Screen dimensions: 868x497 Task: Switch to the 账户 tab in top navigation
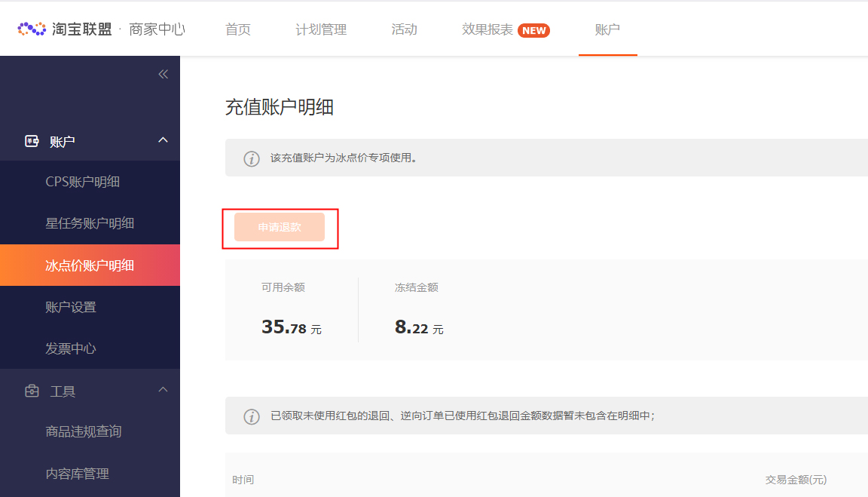click(x=607, y=29)
